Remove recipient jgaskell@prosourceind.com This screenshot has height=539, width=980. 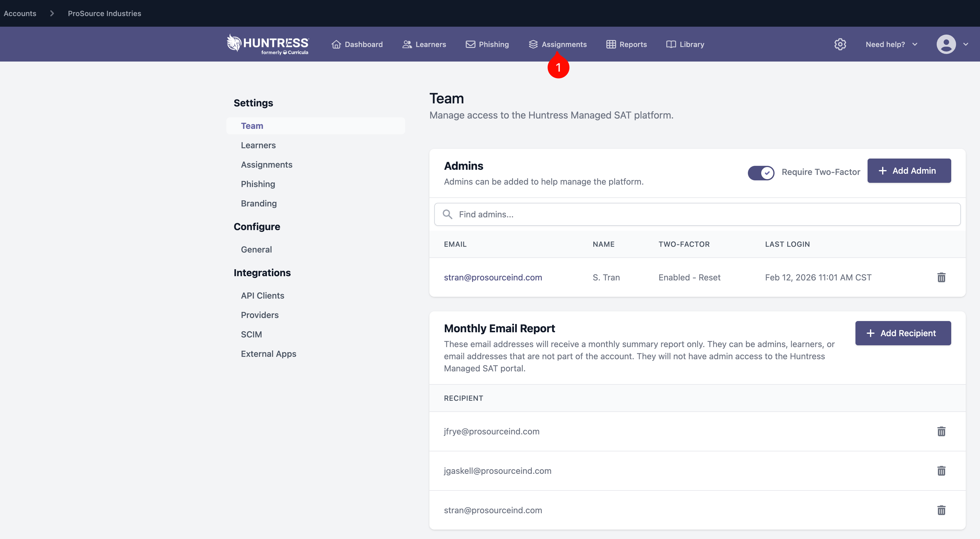click(x=941, y=471)
